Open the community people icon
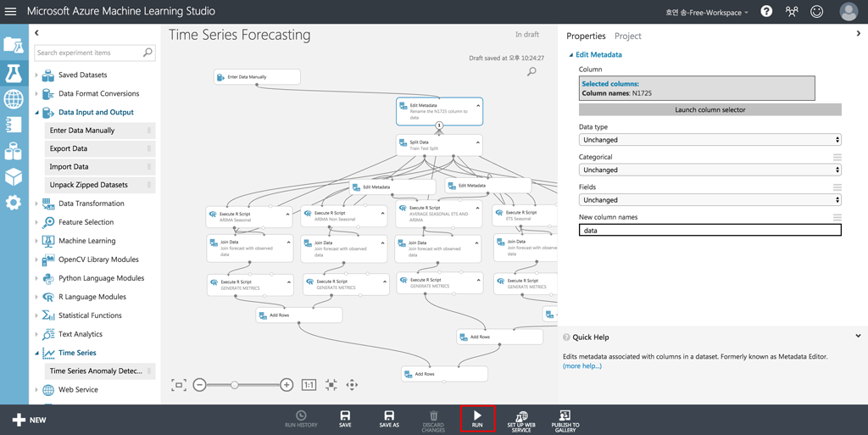 coord(792,11)
